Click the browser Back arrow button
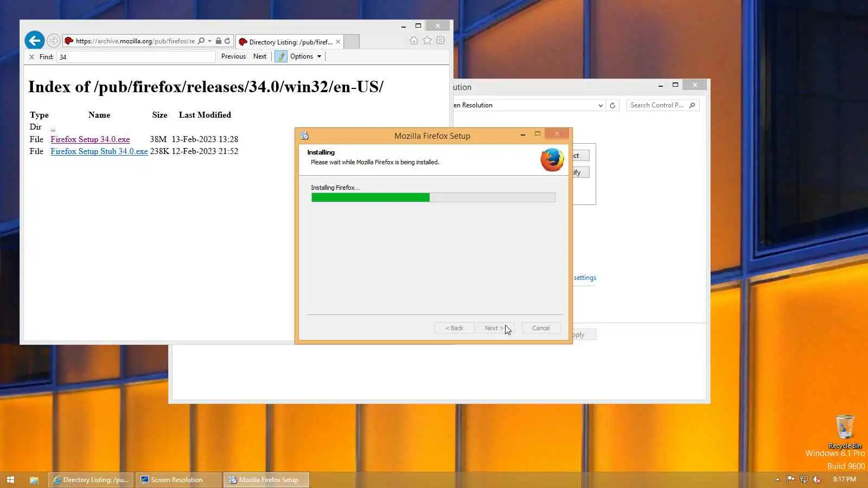Screen dimensions: 868x488 (x=34, y=40)
